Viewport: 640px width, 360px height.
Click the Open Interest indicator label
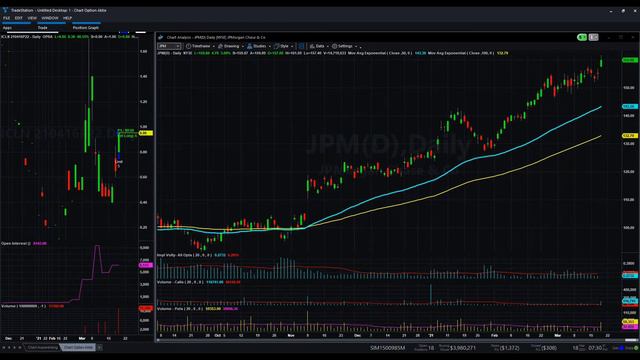(16, 243)
